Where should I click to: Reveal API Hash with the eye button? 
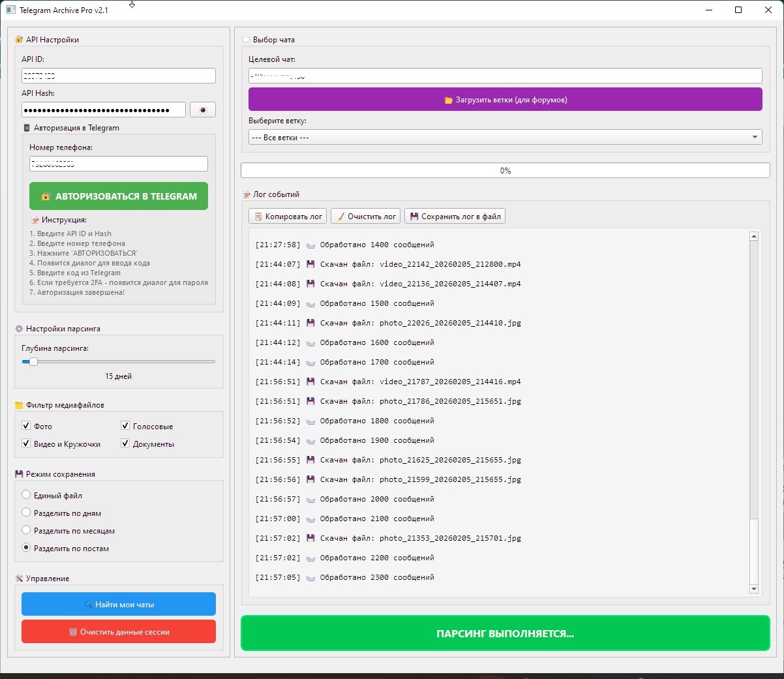pos(202,110)
